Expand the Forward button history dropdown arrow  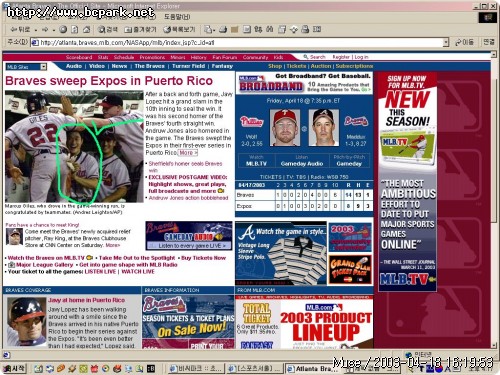tap(53, 30)
